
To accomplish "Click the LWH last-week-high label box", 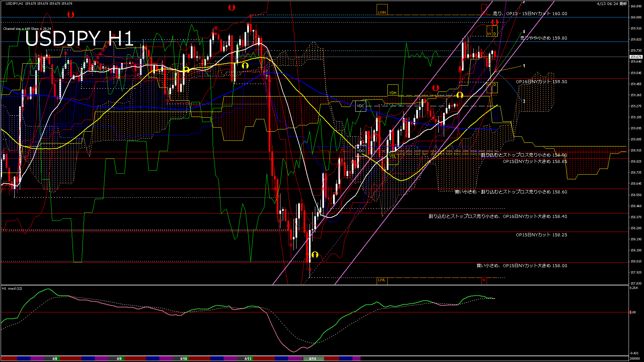I will tap(382, 10).
